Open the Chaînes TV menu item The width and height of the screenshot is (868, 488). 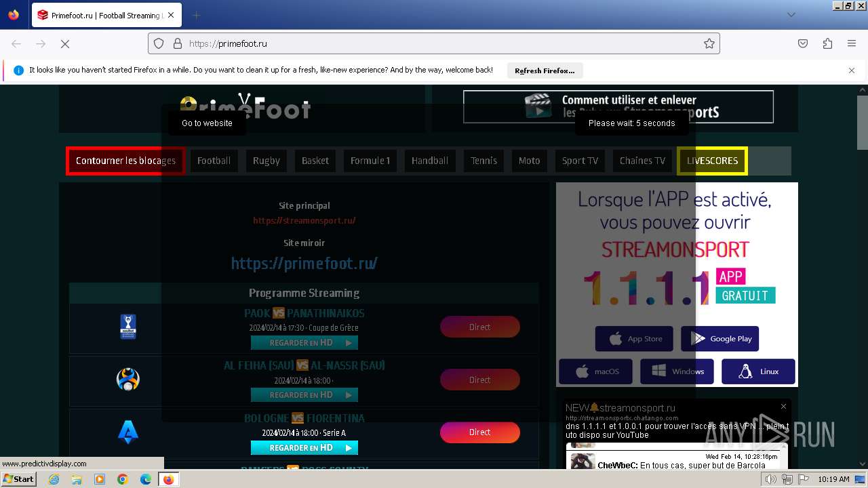coord(642,161)
